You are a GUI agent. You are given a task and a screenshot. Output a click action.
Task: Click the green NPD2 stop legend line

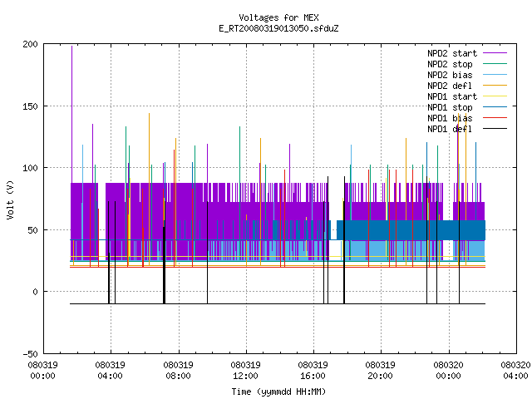495,63
